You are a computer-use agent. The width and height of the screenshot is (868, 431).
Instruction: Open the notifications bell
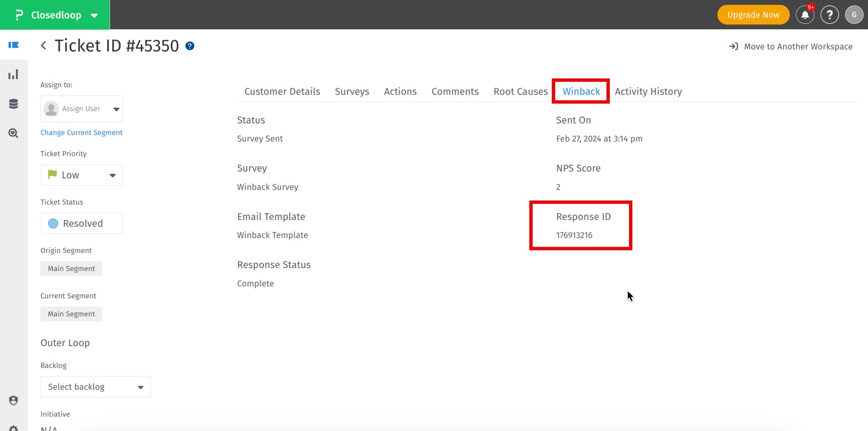[805, 15]
